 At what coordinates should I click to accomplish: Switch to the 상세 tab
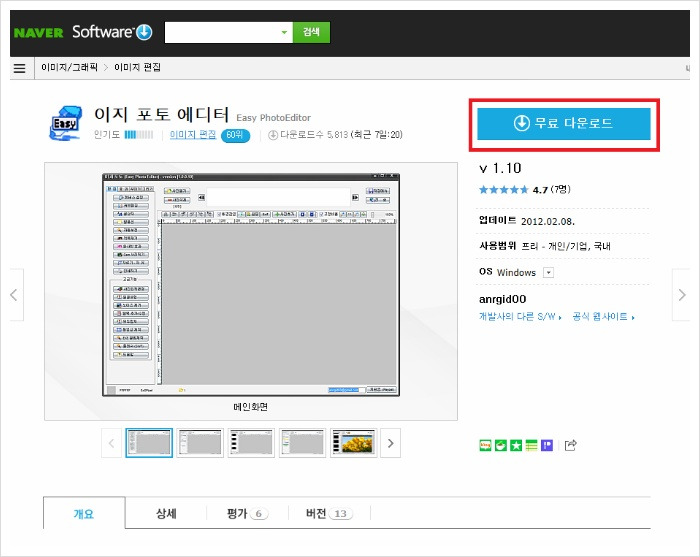click(x=166, y=513)
